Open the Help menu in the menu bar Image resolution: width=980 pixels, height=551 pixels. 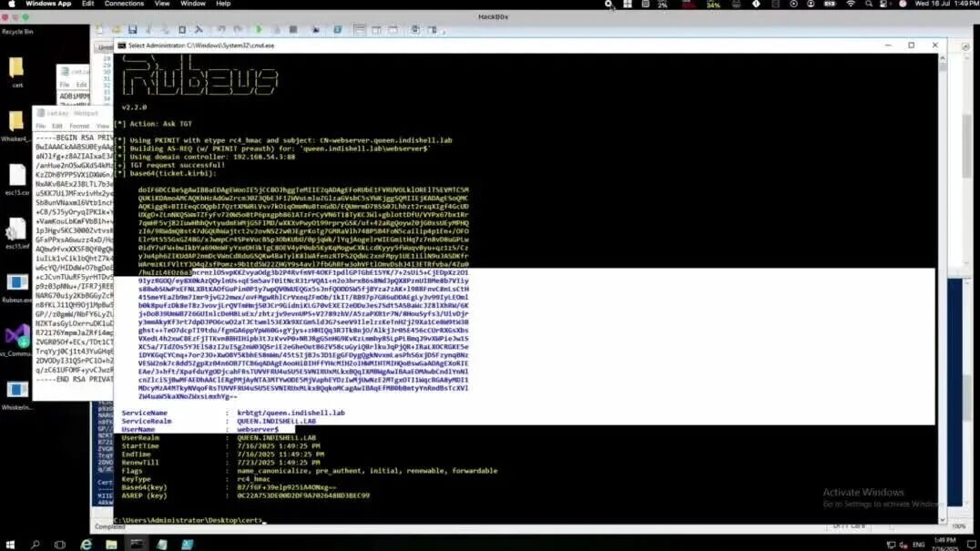223,4
